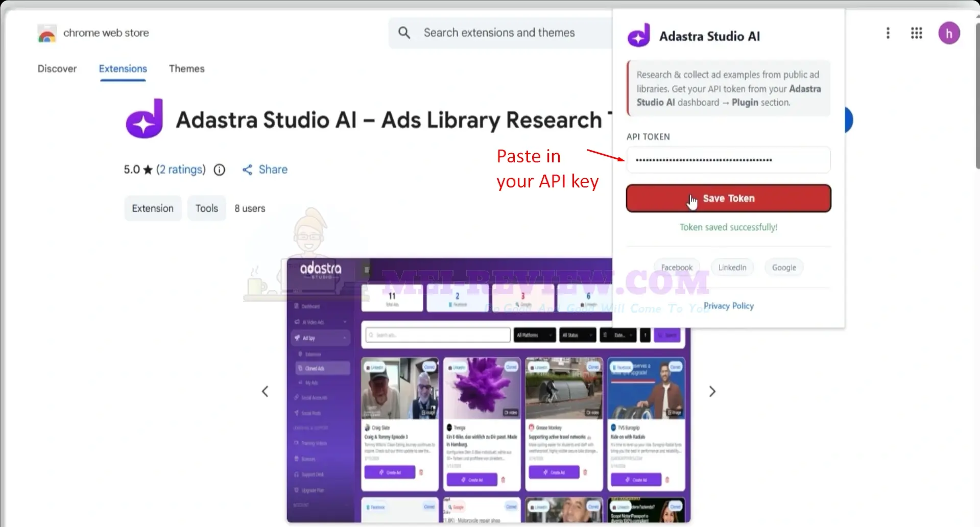The image size is (980, 527).
Task: Show the previous screenshot with left arrow
Action: (x=265, y=392)
